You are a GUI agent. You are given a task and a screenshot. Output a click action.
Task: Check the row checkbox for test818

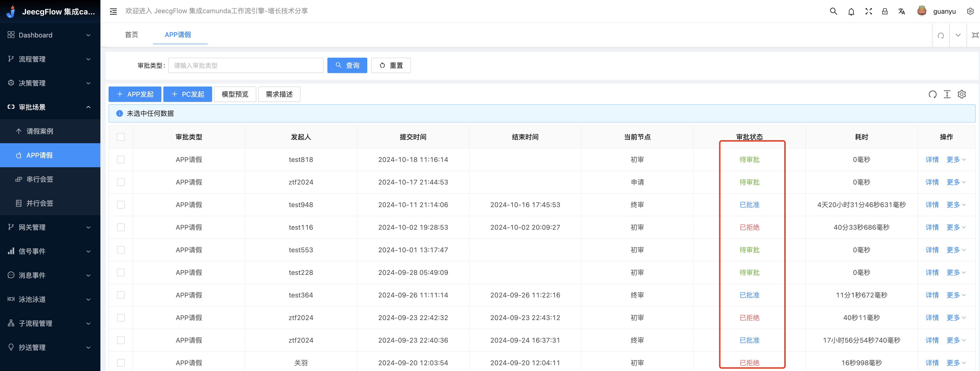(x=121, y=160)
